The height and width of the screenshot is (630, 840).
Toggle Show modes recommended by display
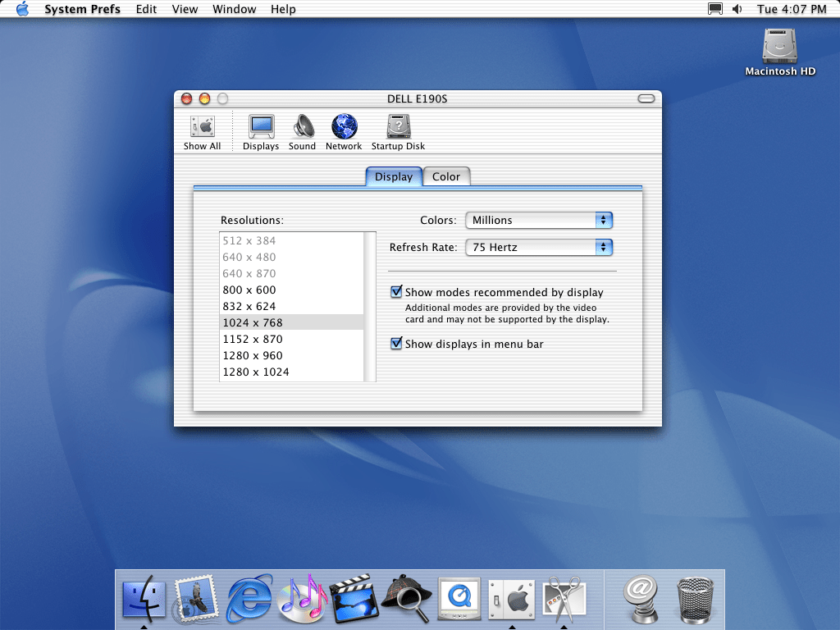397,292
